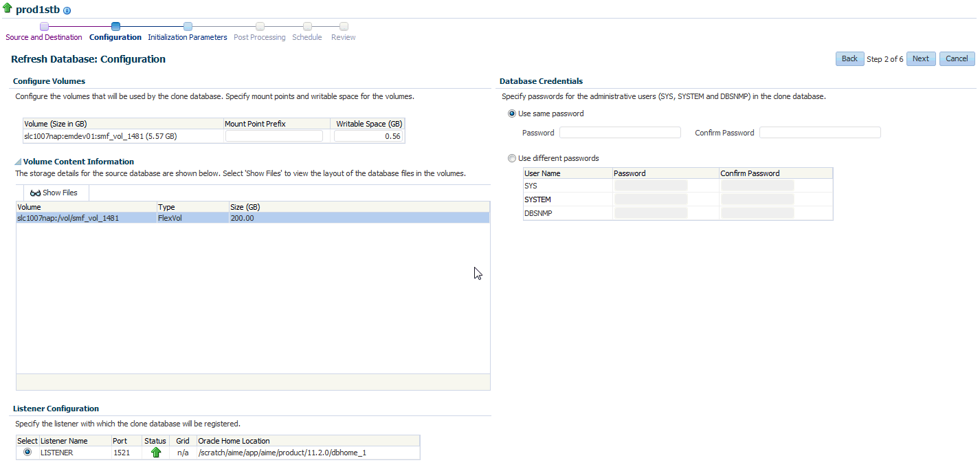Click the Source and Destination step marker
Screen dimensions: 980x467
pos(44,26)
